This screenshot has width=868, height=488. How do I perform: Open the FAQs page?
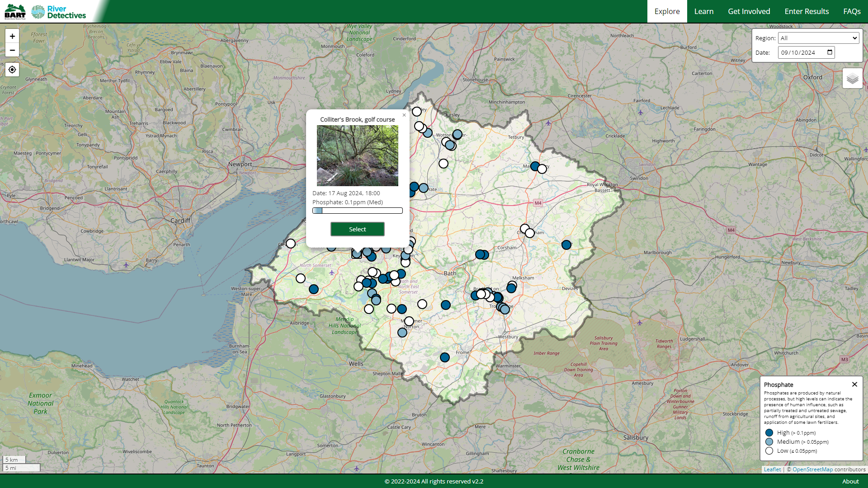[852, 11]
